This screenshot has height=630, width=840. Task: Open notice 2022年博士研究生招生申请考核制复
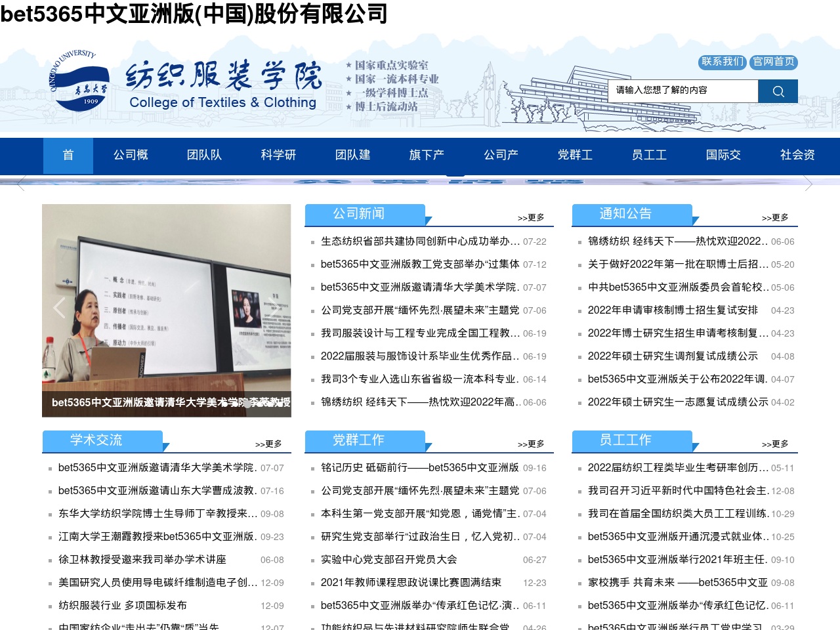click(x=678, y=333)
